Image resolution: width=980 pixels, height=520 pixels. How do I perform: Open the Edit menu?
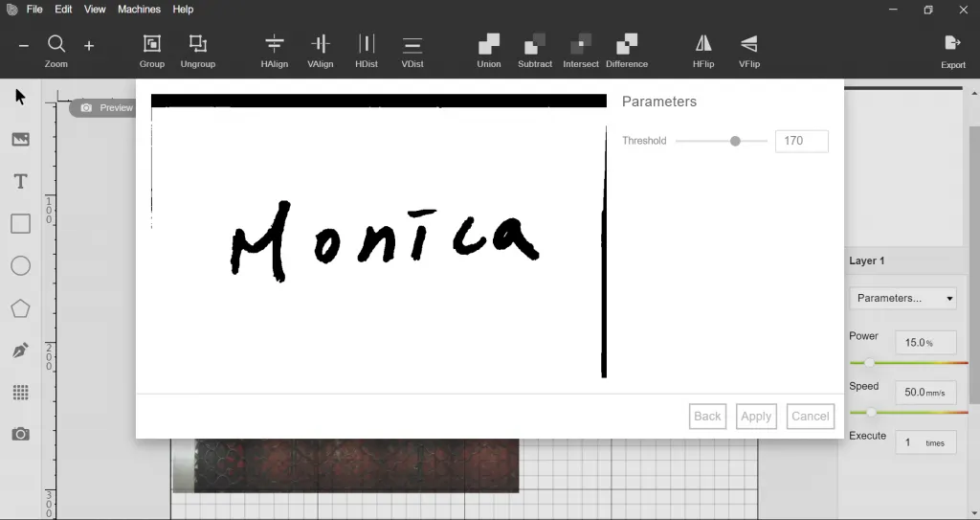pyautogui.click(x=63, y=10)
